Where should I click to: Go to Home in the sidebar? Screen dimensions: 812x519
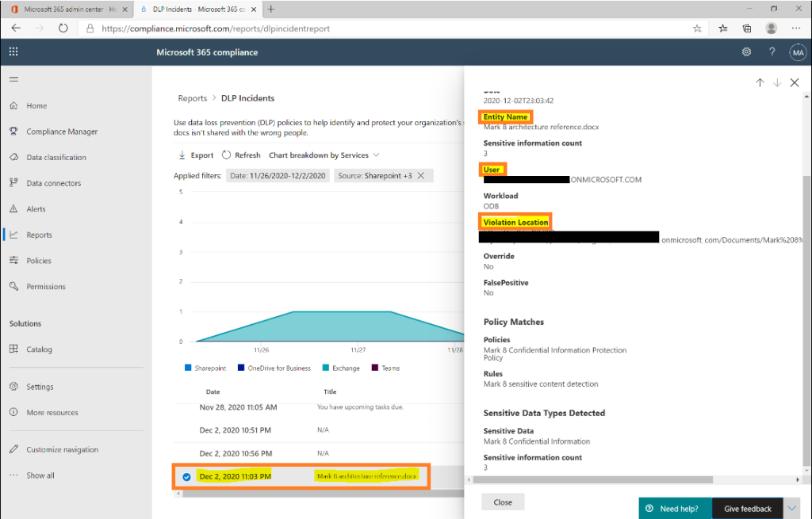click(x=36, y=105)
